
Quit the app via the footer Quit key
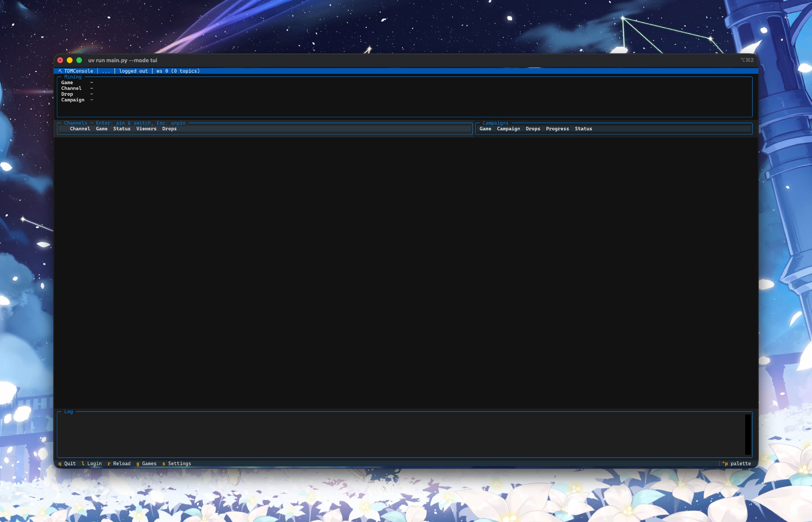(67, 463)
